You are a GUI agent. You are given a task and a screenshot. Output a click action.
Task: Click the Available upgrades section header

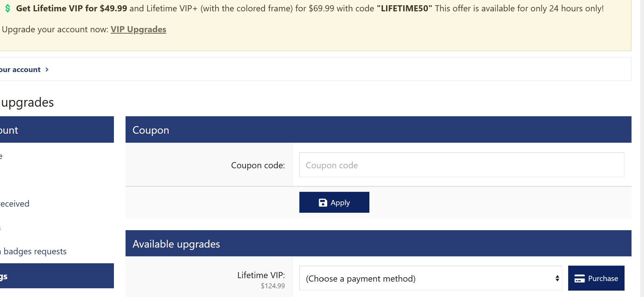(378, 244)
